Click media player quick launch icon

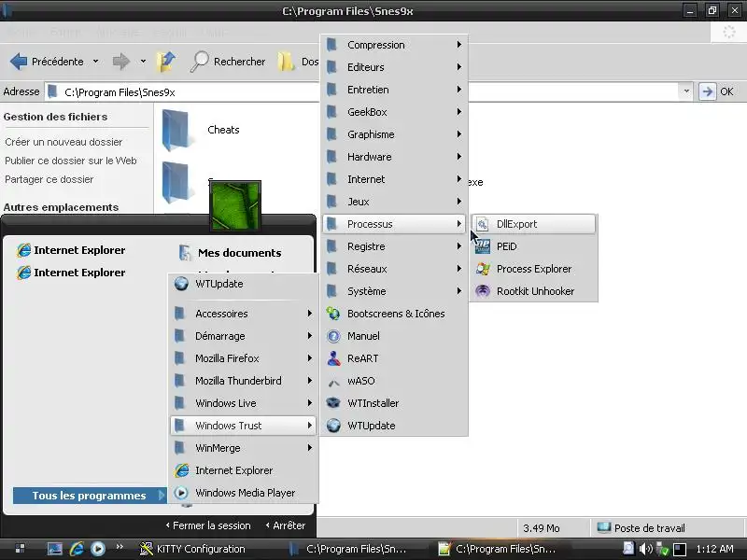pos(98,549)
